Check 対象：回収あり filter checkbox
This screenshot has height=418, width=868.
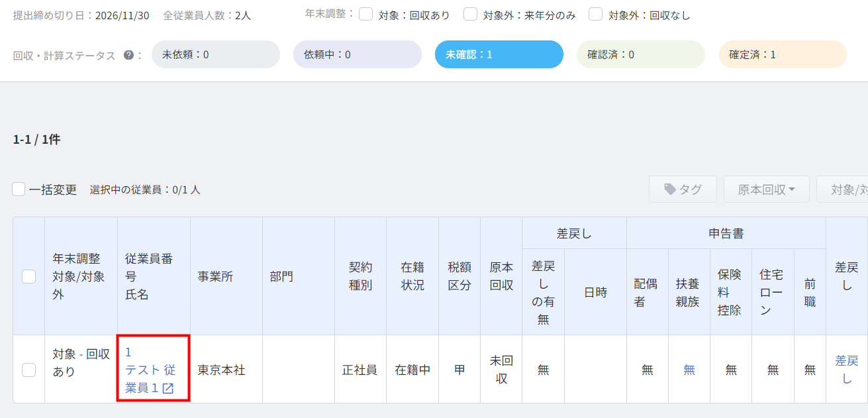pyautogui.click(x=365, y=15)
